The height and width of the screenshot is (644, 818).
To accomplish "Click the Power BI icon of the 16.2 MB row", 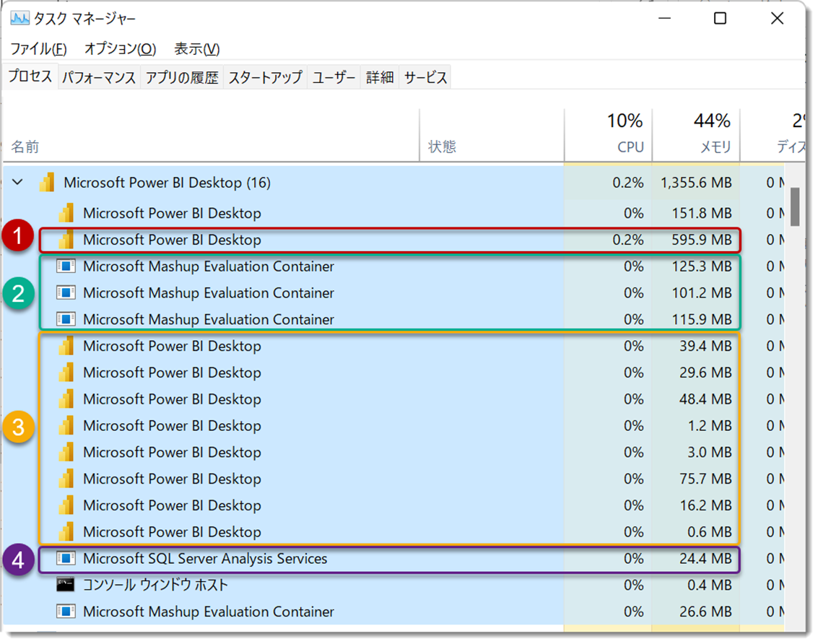I will click(x=66, y=505).
